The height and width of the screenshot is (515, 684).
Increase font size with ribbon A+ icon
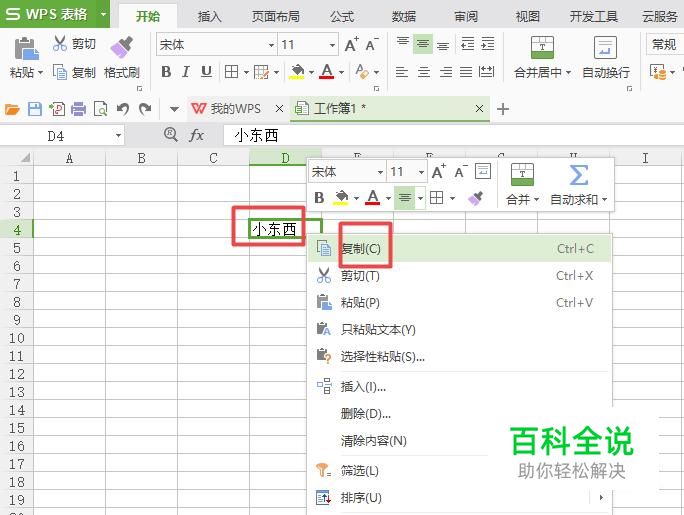(x=352, y=44)
